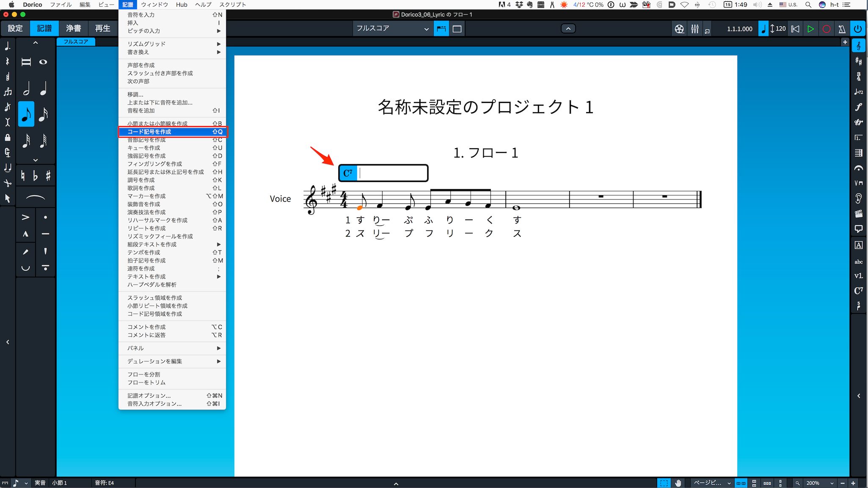Click the zoom in plus button
This screenshot has width=868, height=488.
tap(853, 483)
